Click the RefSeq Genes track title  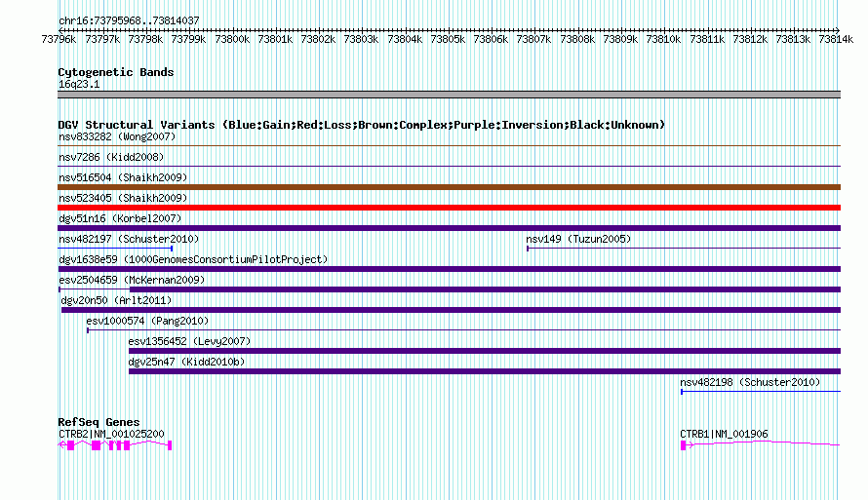(99, 422)
